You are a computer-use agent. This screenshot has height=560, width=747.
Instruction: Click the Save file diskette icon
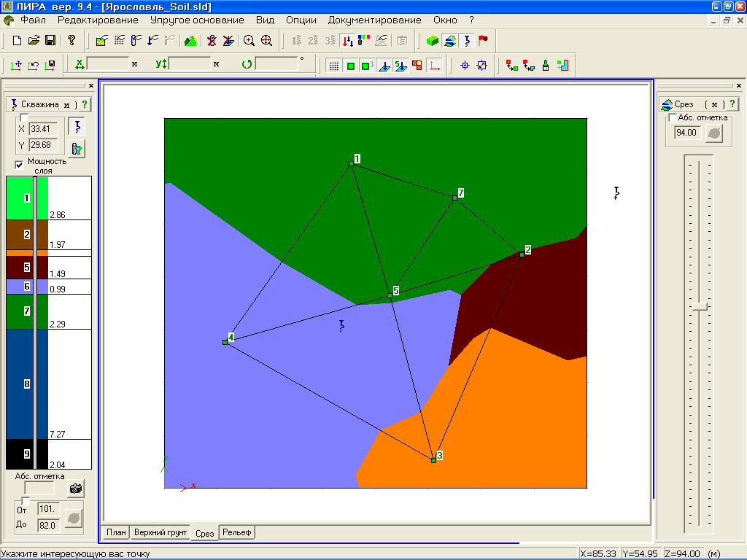pyautogui.click(x=50, y=41)
